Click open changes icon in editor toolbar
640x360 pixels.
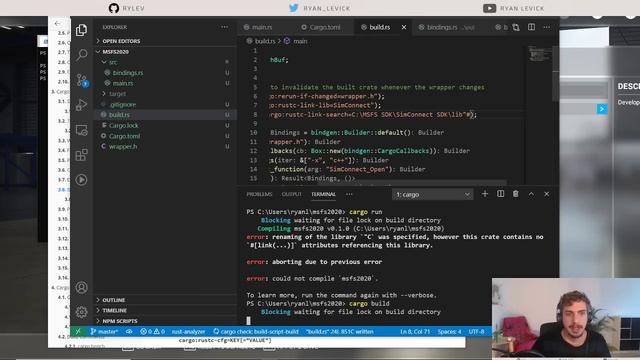516,27
